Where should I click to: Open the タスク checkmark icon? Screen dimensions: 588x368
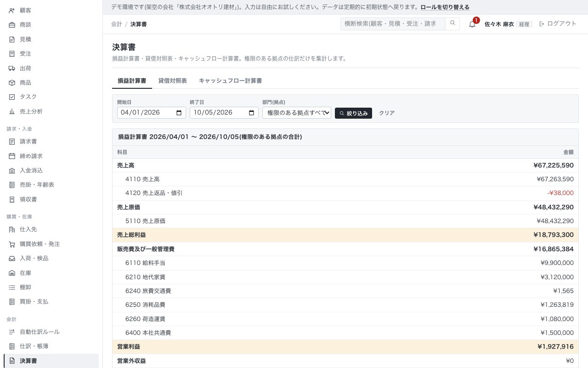[12, 97]
